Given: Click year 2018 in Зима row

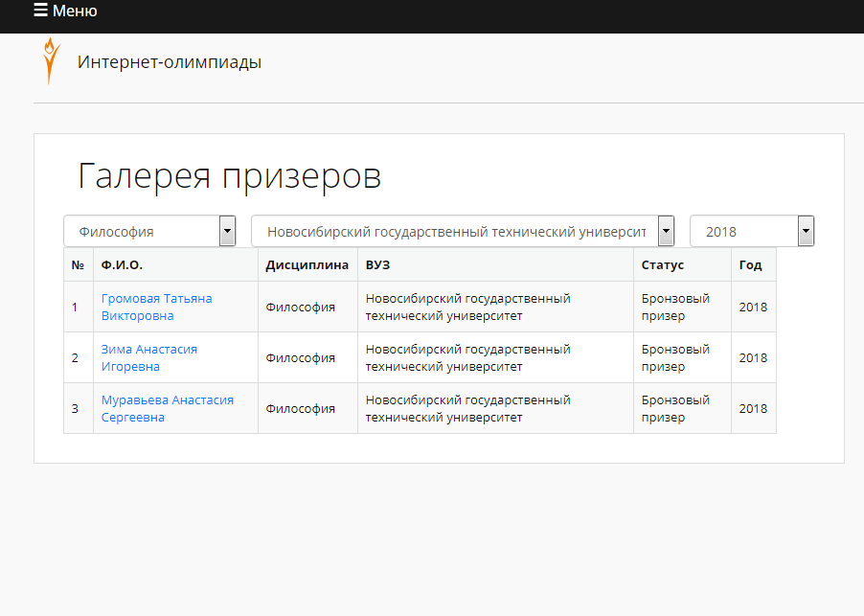Looking at the screenshot, I should [x=754, y=357].
